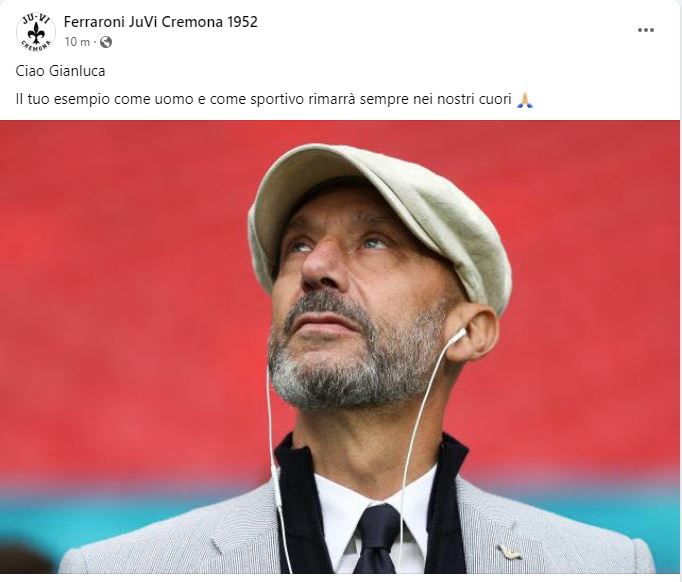
Task: Click the 'Ciao Gianluca' caption text
Action: coord(60,71)
